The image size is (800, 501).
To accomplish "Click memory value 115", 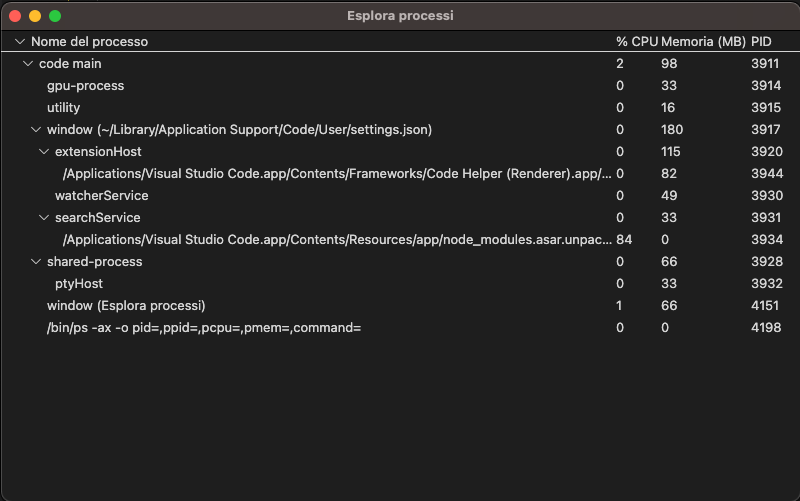I will point(670,152).
